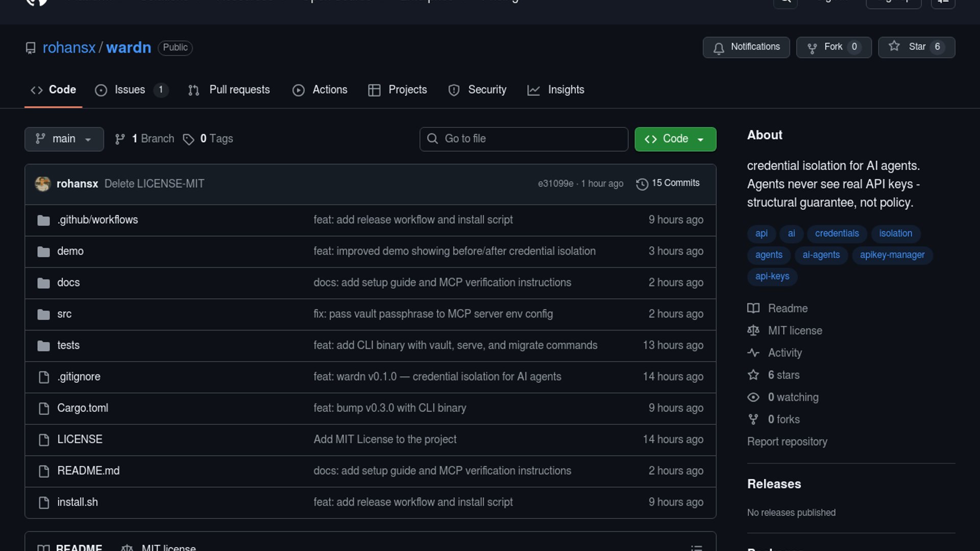Open the README outline list icon
Screen dimensions: 980x551
click(696, 547)
